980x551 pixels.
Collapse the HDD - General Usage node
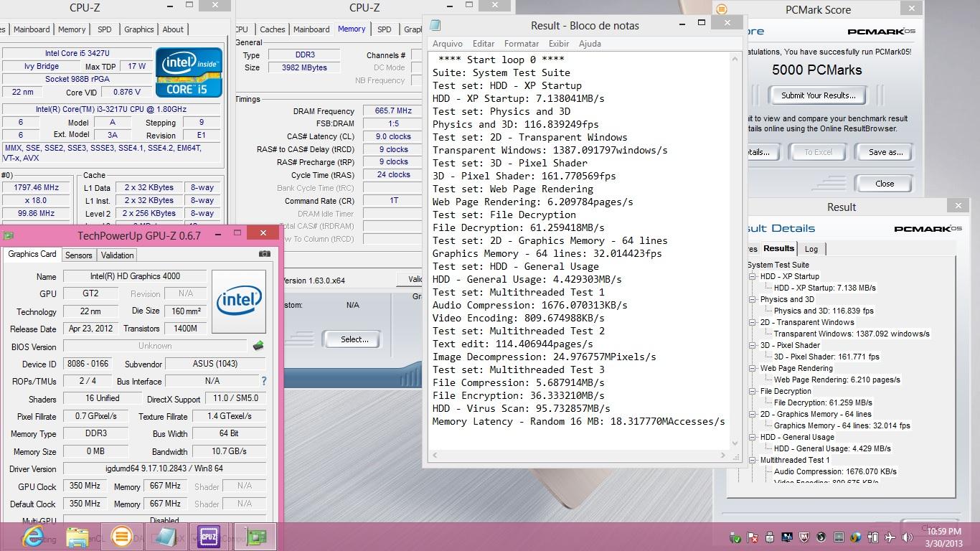click(x=753, y=437)
